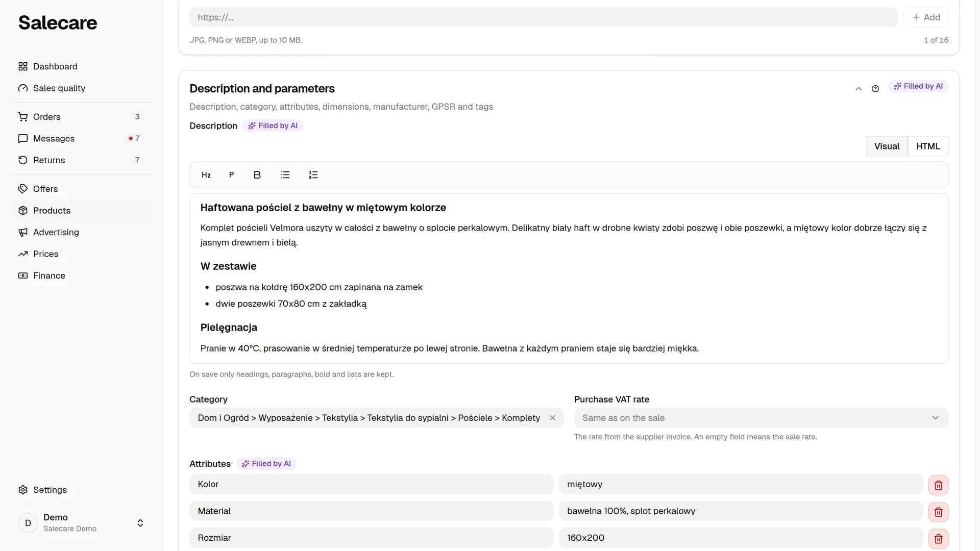Viewport: 980px width, 551px height.
Task: Toggle bold formatting in description editor
Action: click(x=257, y=175)
